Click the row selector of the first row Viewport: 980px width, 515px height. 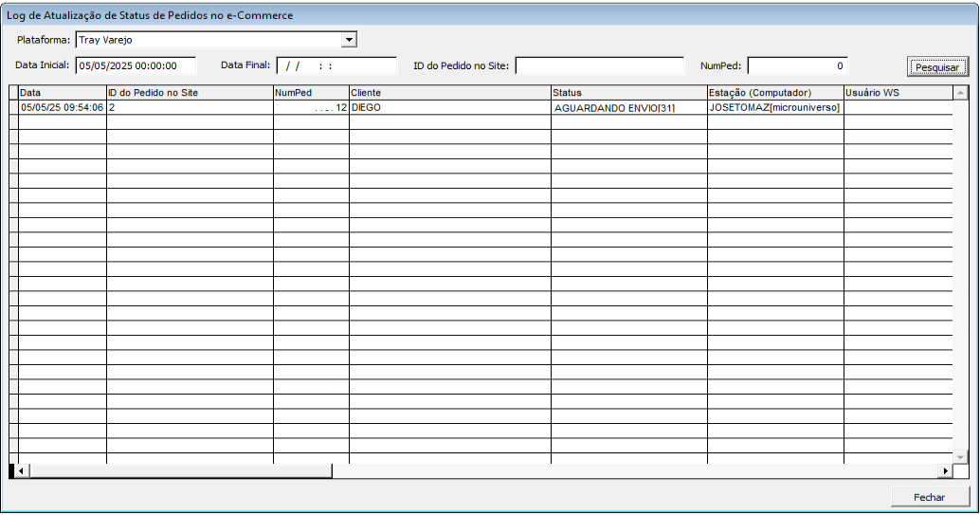point(14,107)
